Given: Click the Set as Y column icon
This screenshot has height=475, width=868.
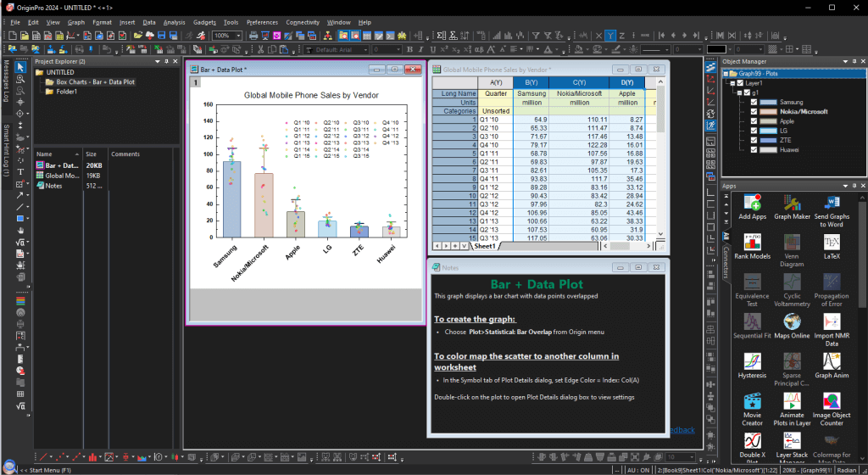Looking at the screenshot, I should (x=610, y=36).
